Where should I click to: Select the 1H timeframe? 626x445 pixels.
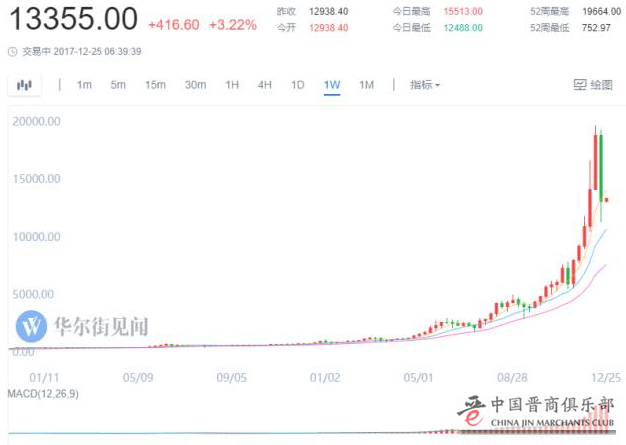coord(232,85)
